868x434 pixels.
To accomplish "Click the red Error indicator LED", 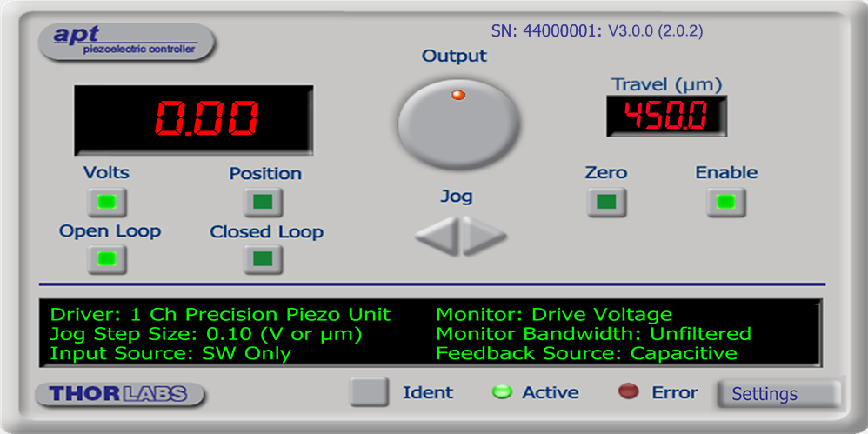I will tap(628, 392).
